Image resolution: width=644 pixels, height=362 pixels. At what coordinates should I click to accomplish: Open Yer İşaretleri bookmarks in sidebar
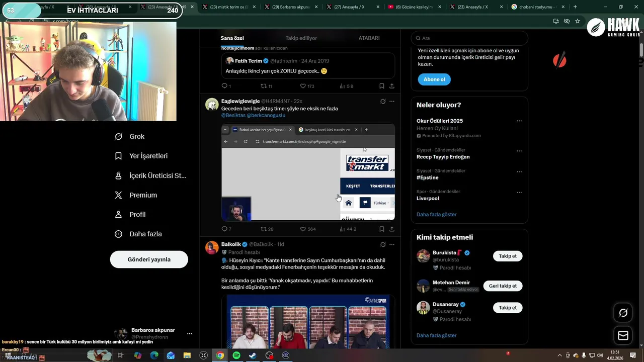click(x=141, y=156)
